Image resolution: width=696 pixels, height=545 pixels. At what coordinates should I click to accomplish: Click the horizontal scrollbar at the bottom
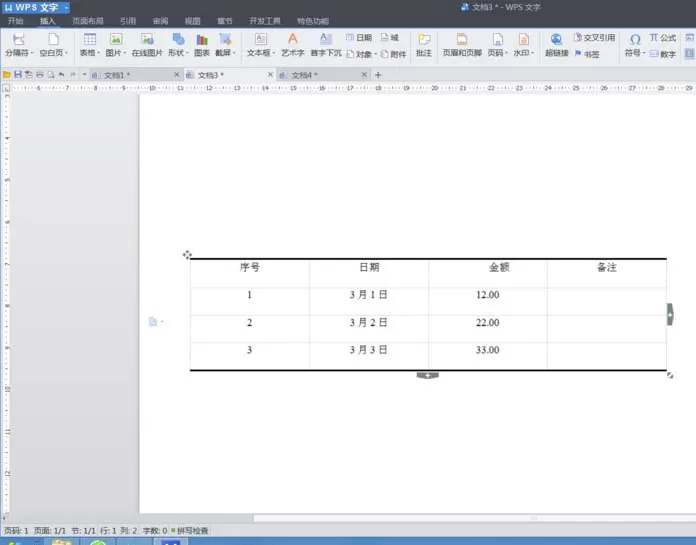point(475,518)
